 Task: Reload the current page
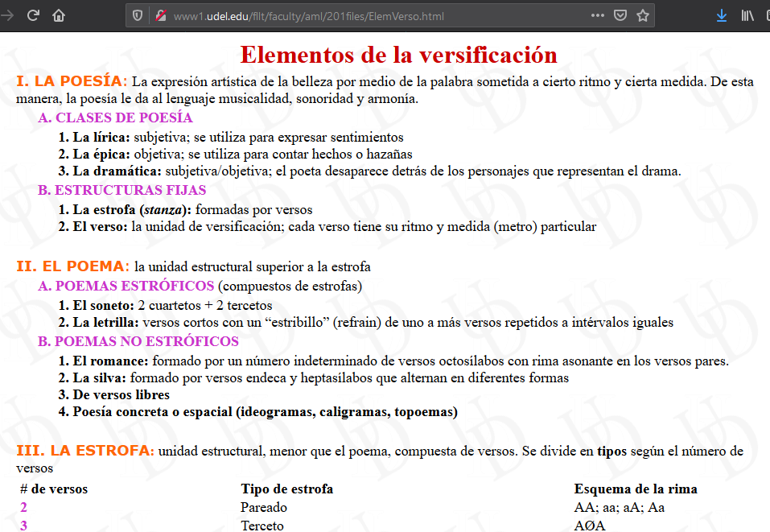click(x=33, y=15)
